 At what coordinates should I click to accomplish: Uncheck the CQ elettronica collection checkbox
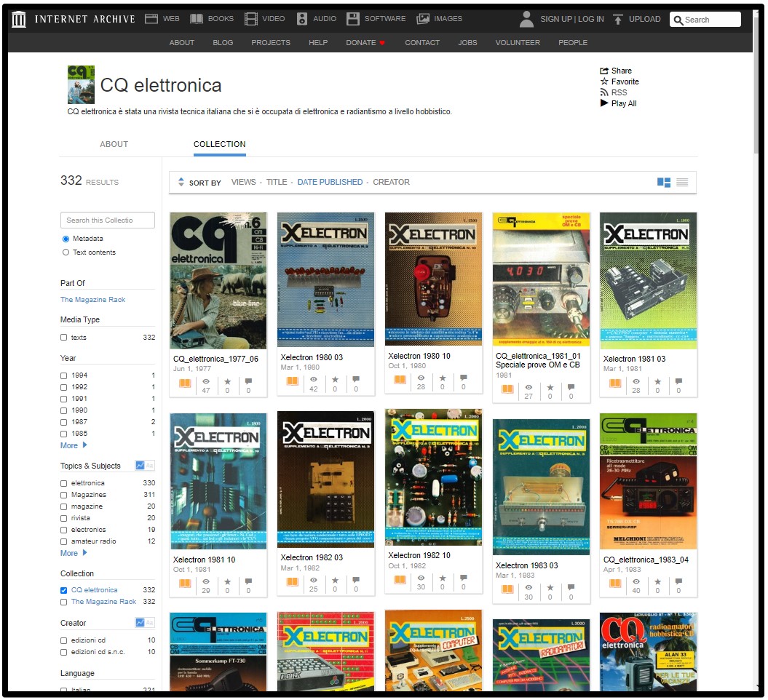(63, 590)
